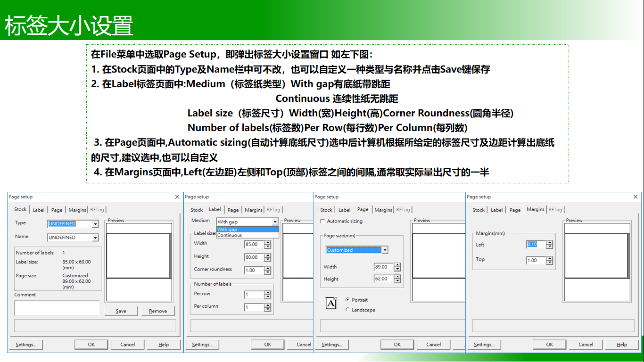Select the Landscape radio button

(x=347, y=310)
